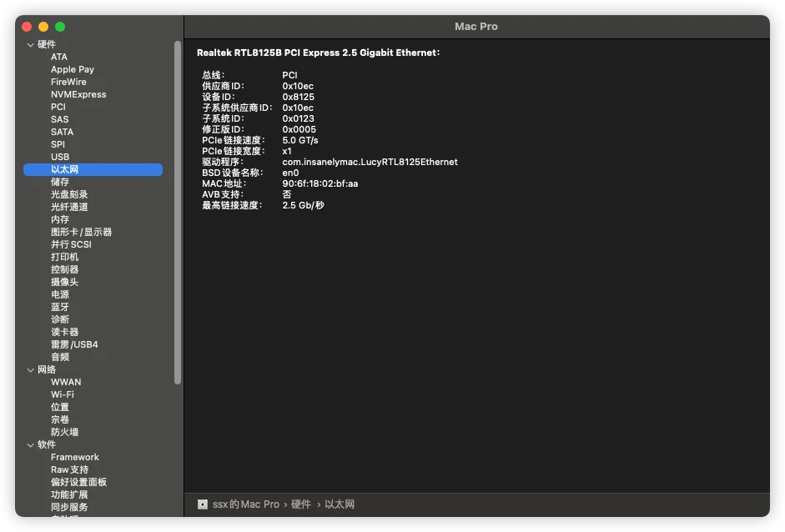The height and width of the screenshot is (532, 785).
Task: Select WWAN under 网络
Action: point(66,383)
